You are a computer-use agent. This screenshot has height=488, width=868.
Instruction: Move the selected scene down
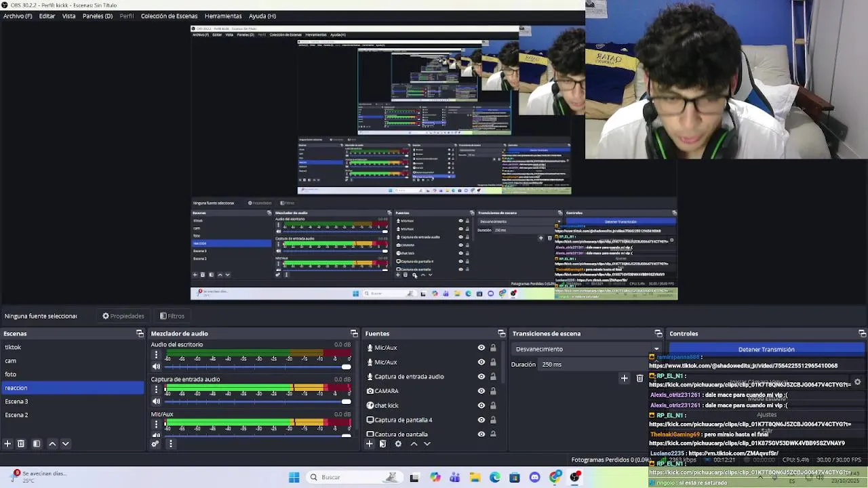click(x=66, y=444)
